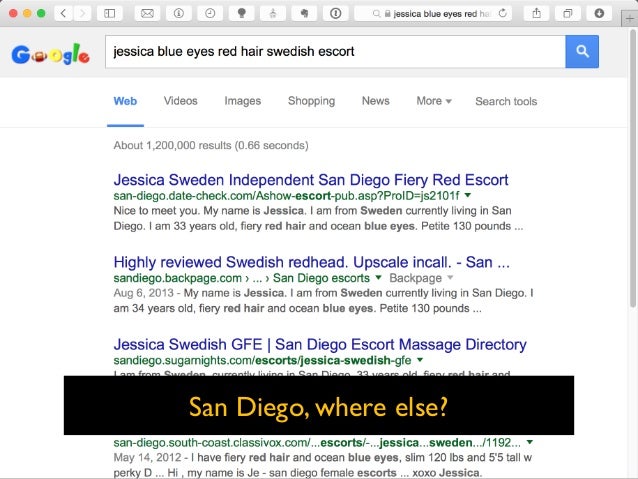Click the Safari address bar field
The image size is (638, 479).
click(x=433, y=13)
